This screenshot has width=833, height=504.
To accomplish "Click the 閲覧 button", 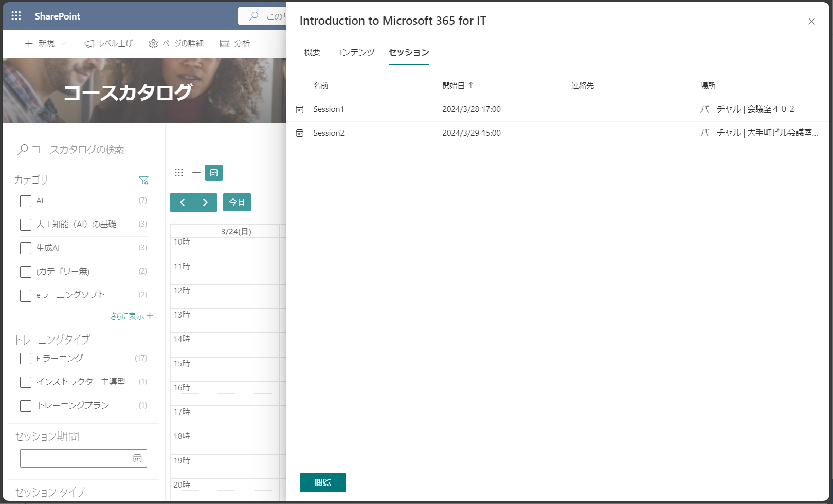I will [323, 482].
